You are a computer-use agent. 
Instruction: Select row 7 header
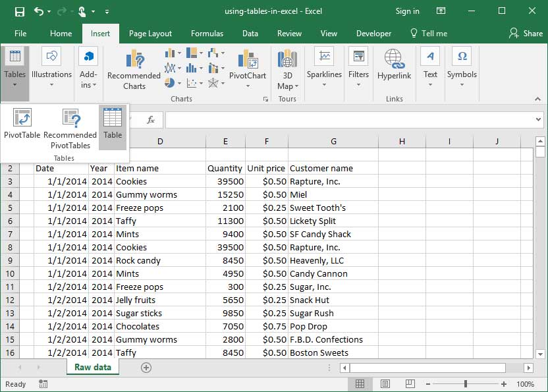click(x=10, y=234)
